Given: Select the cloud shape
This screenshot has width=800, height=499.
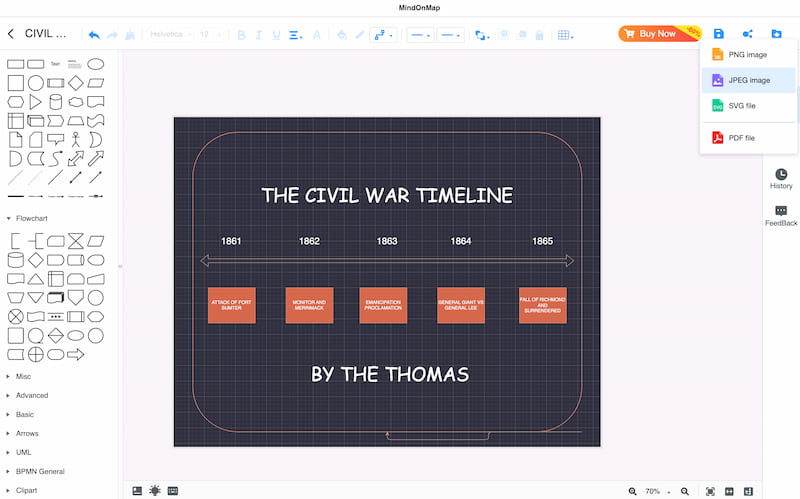Looking at the screenshot, I should pyautogui.click(x=76, y=102).
